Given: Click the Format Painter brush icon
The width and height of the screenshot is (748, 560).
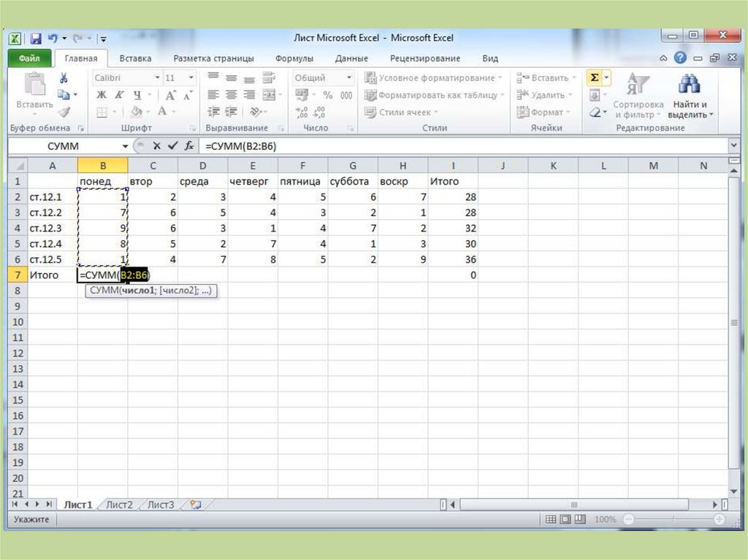Looking at the screenshot, I should point(64,112).
